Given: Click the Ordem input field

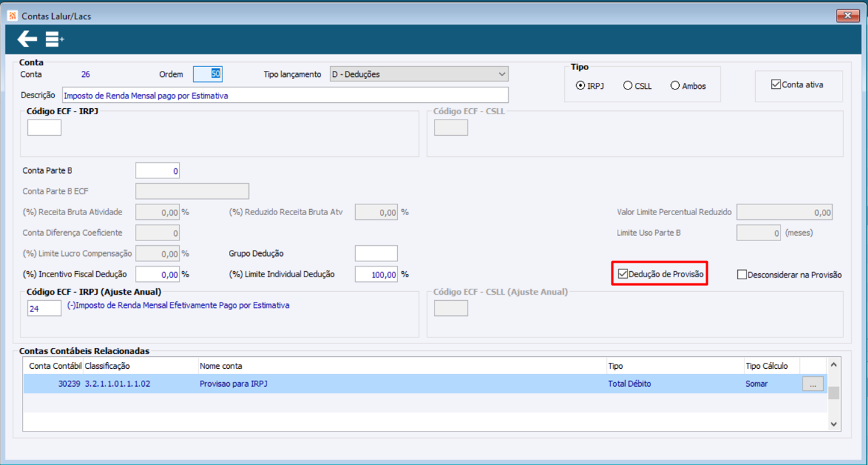Looking at the screenshot, I should (208, 74).
